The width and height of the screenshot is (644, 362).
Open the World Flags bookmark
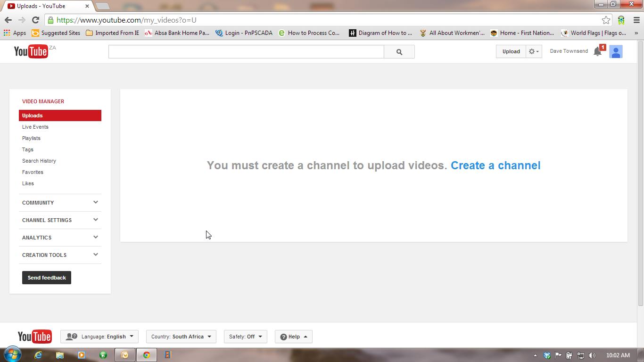[x=594, y=33]
